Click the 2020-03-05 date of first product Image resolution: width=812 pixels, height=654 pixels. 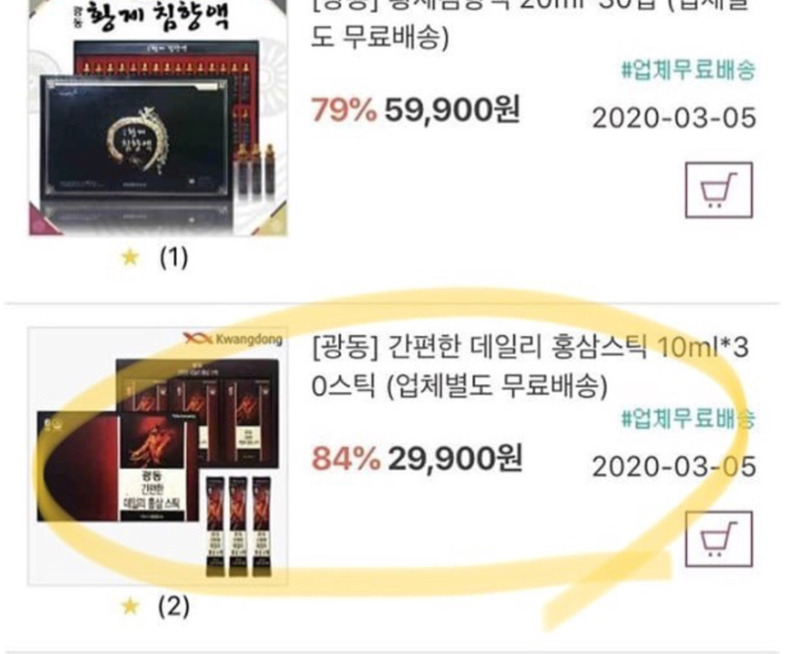tap(674, 118)
